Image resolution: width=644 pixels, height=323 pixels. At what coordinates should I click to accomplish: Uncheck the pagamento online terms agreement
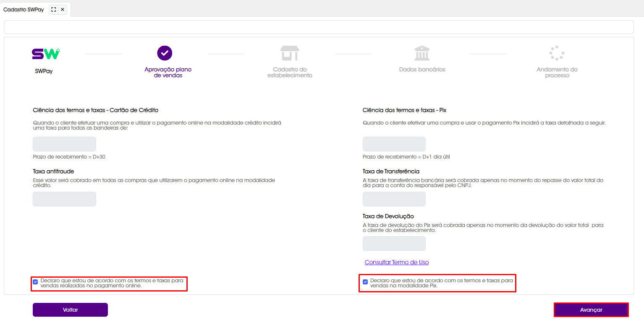(35, 281)
